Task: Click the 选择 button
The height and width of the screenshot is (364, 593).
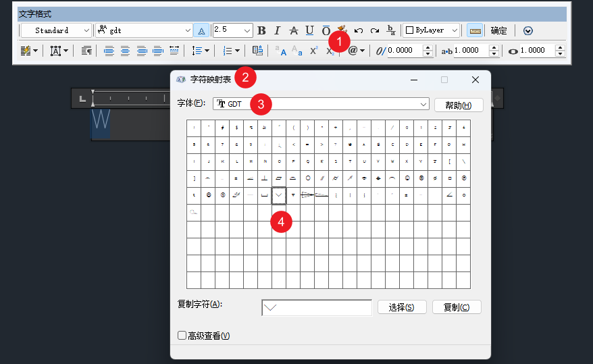Action: click(401, 307)
